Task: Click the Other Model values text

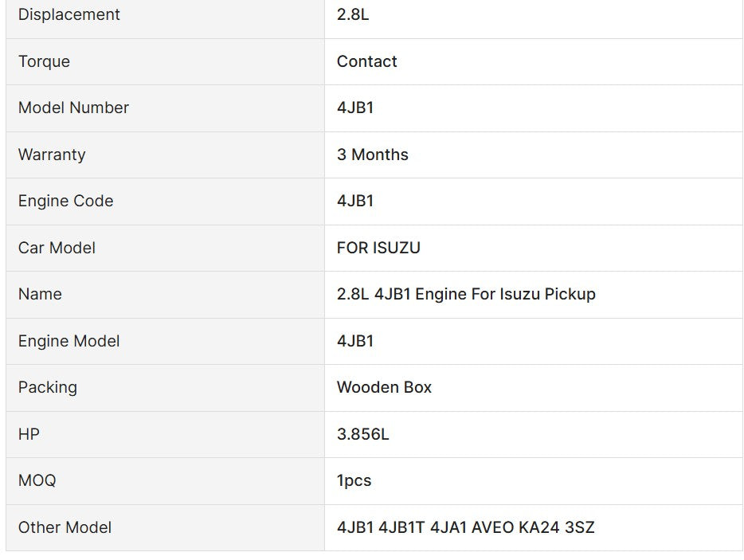Action: (465, 527)
